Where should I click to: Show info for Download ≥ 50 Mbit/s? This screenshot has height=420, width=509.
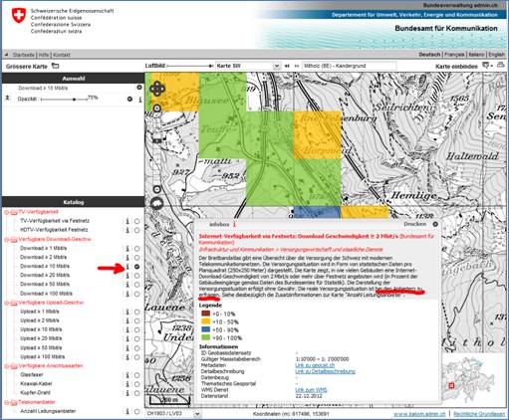[x=127, y=285]
